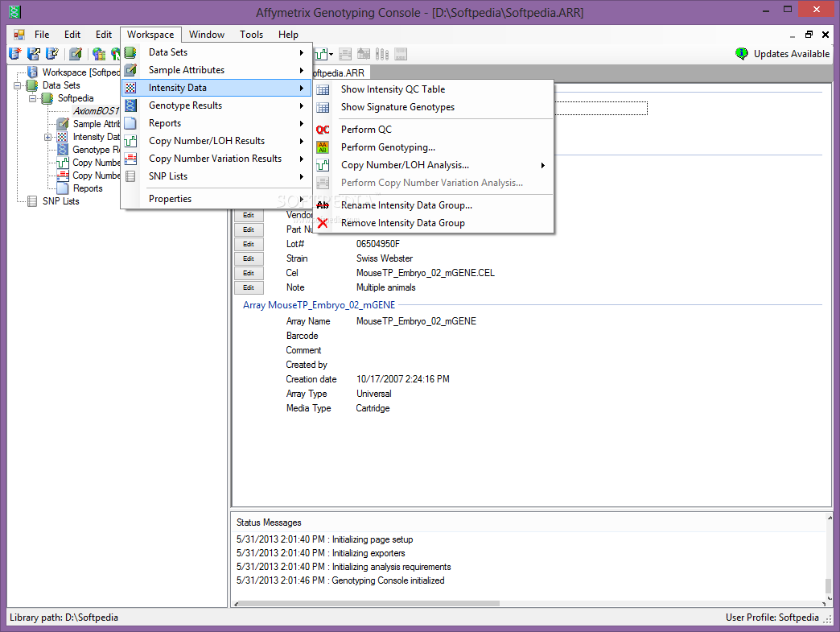The image size is (840, 632).
Task: Click the Updates Available text
Action: [791, 54]
